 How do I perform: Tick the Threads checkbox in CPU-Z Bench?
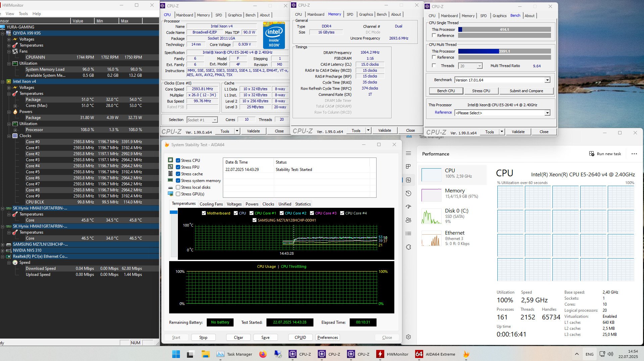434,66
